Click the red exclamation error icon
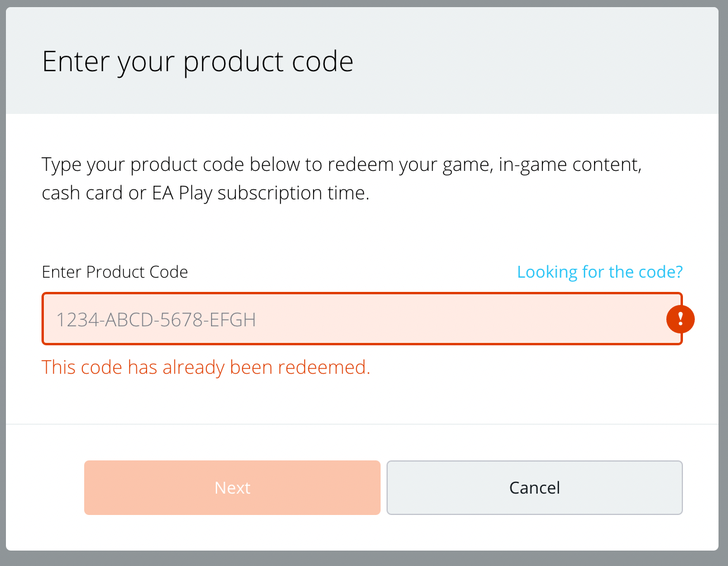The width and height of the screenshot is (728, 566). coord(680,319)
